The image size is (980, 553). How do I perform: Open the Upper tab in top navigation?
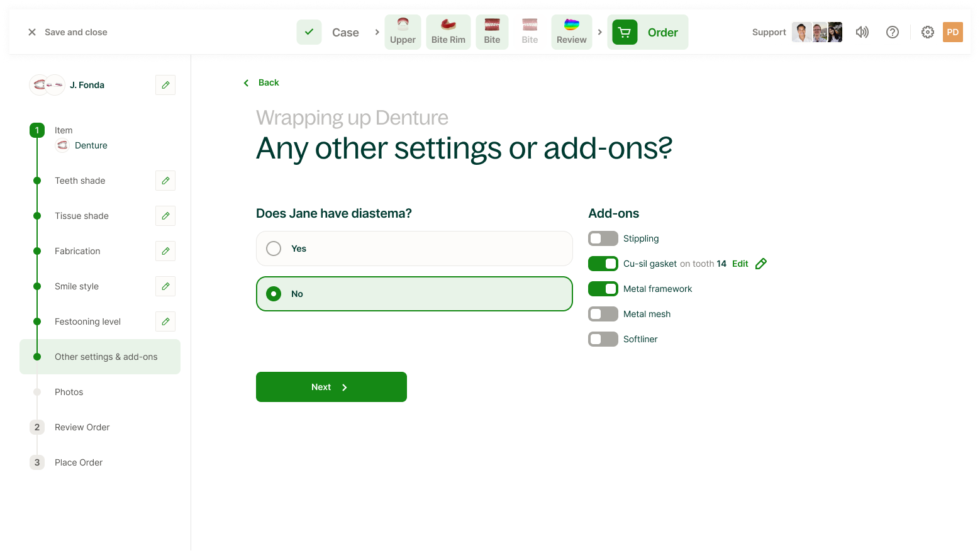tap(403, 32)
